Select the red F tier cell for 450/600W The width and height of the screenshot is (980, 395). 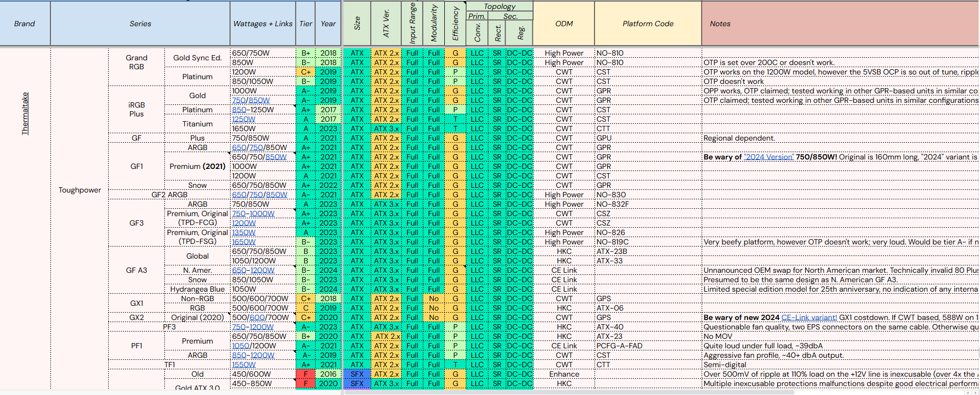pyautogui.click(x=306, y=374)
